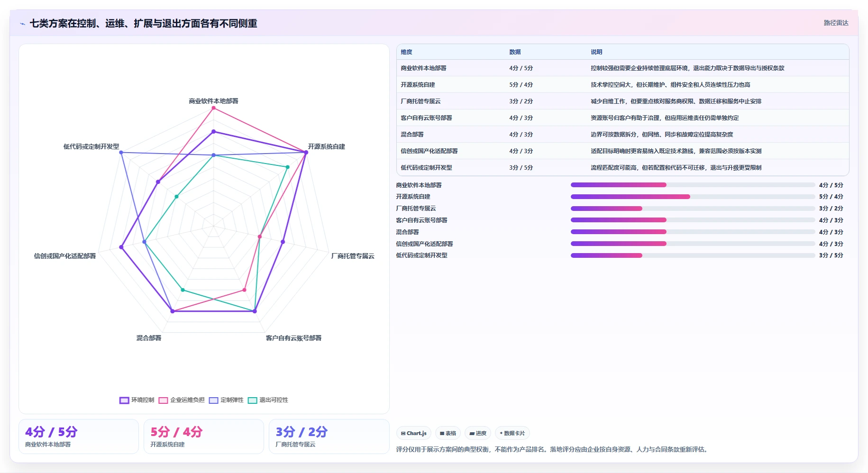Toggle the 退出可控性 legend series
868x473 pixels.
268,400
